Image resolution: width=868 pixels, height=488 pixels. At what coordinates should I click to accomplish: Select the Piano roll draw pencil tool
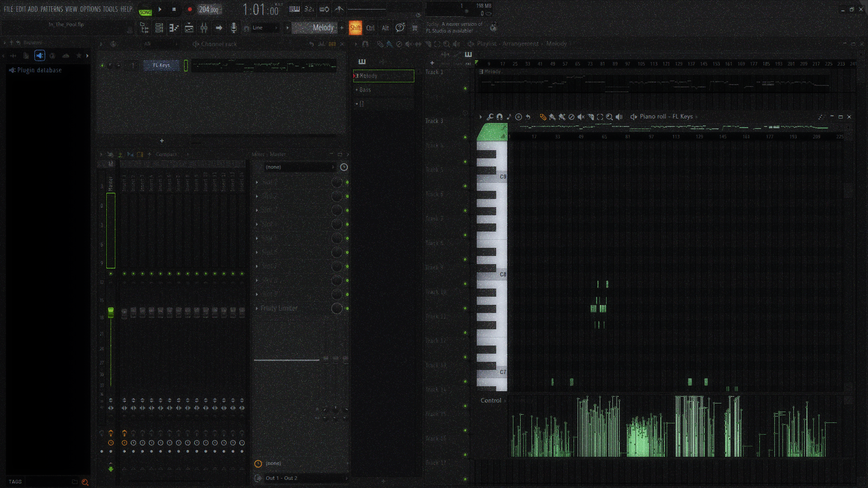point(543,117)
